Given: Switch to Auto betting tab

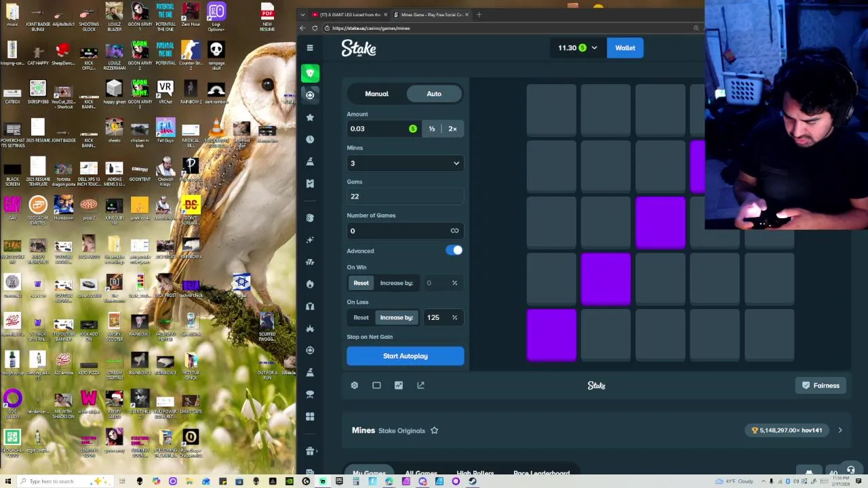Looking at the screenshot, I should coord(434,94).
